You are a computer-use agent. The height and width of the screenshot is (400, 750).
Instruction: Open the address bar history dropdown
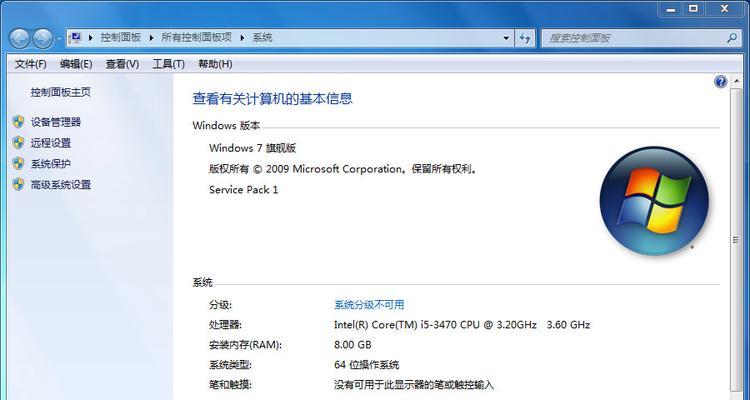click(x=507, y=38)
